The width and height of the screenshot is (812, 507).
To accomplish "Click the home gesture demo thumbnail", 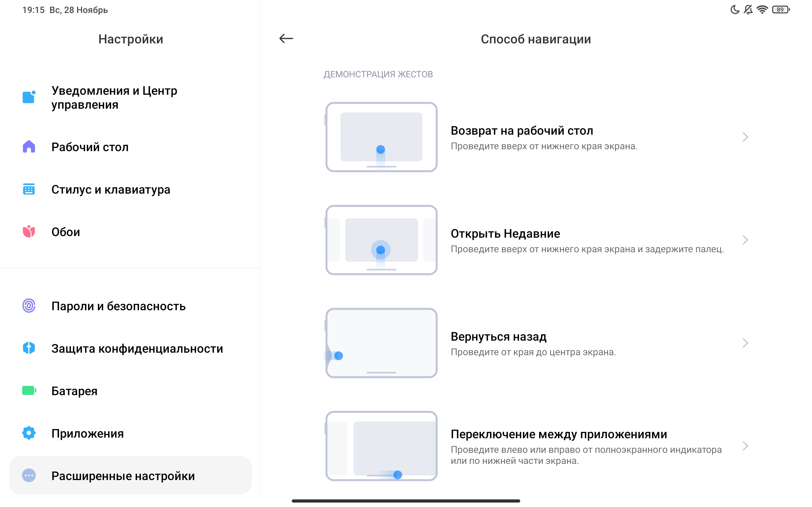I will [x=381, y=137].
